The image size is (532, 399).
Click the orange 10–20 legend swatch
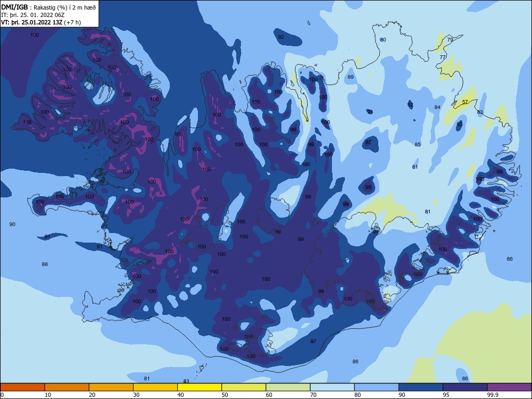(x=67, y=387)
